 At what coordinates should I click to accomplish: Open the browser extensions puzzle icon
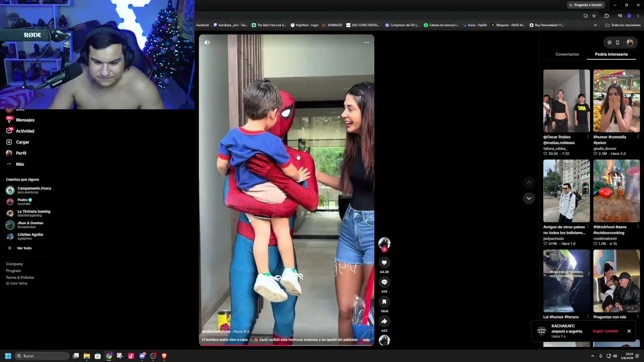pos(607,16)
